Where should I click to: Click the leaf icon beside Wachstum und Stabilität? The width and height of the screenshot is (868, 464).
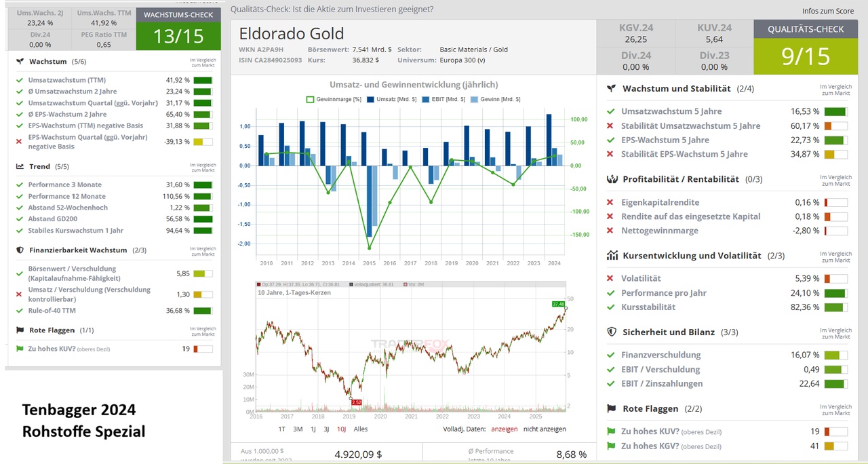click(611, 89)
